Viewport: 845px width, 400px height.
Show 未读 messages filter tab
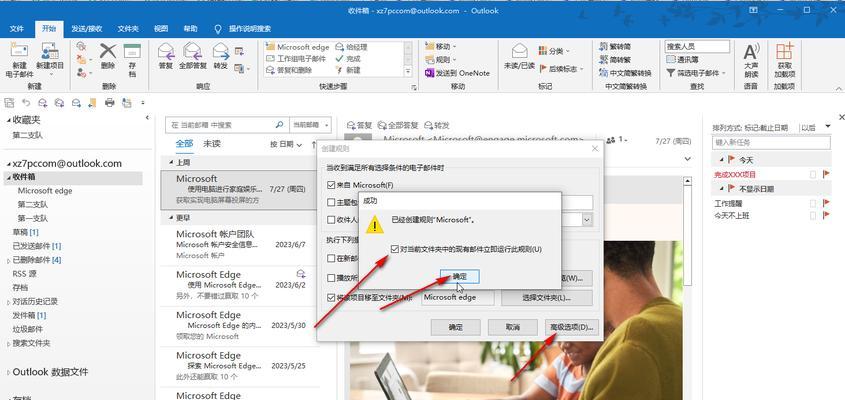pos(212,144)
